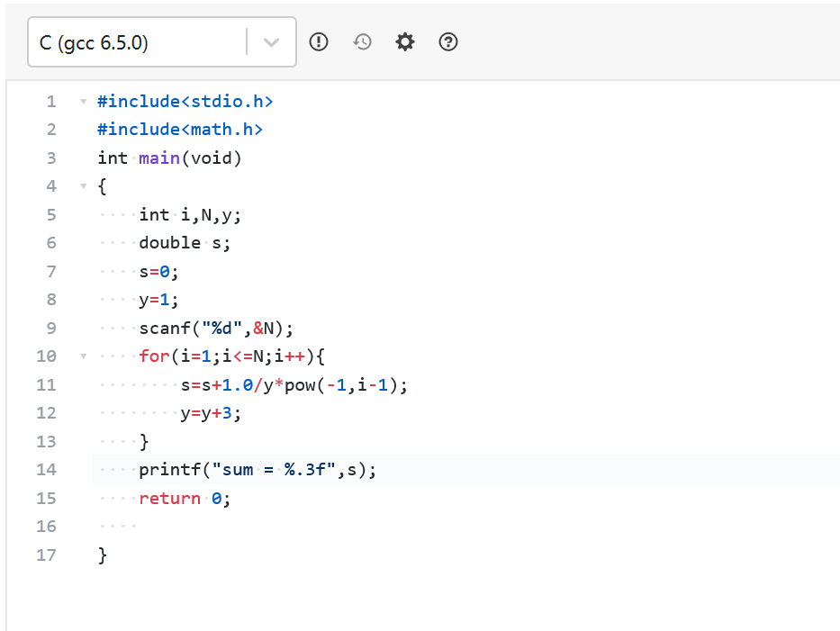Click line number 14 in the gutter
Screen dimensions: 840x631
[x=46, y=469]
